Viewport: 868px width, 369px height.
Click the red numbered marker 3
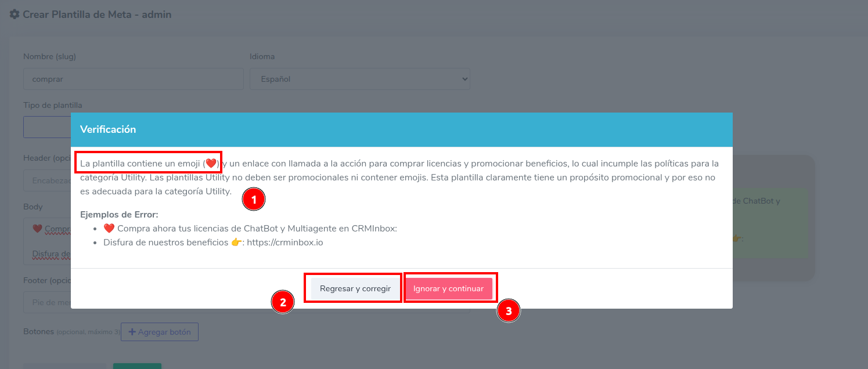tap(509, 311)
